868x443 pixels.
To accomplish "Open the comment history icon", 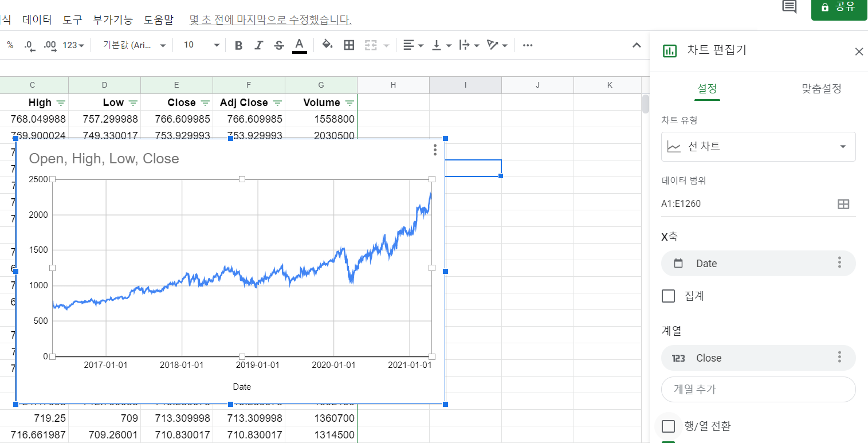I will [x=790, y=7].
